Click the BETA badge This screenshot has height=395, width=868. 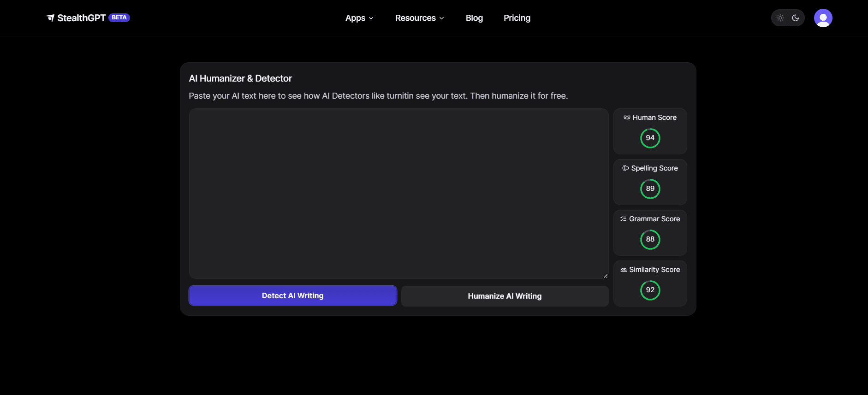119,18
